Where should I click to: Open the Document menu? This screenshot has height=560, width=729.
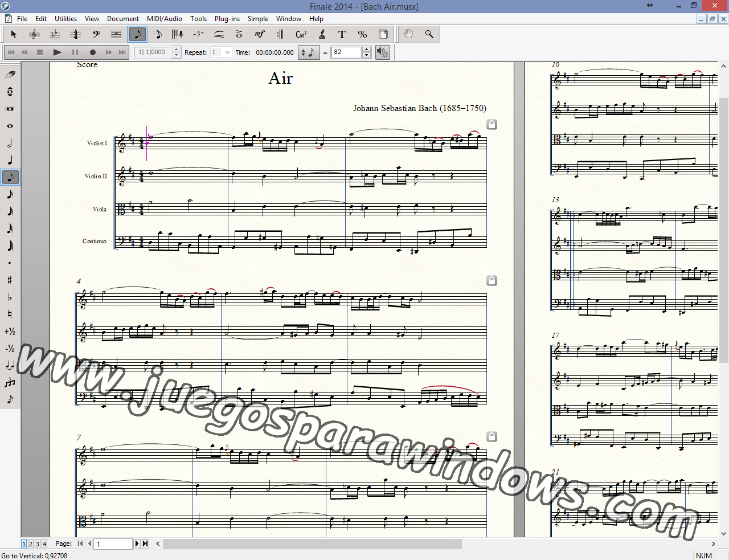pyautogui.click(x=123, y=19)
